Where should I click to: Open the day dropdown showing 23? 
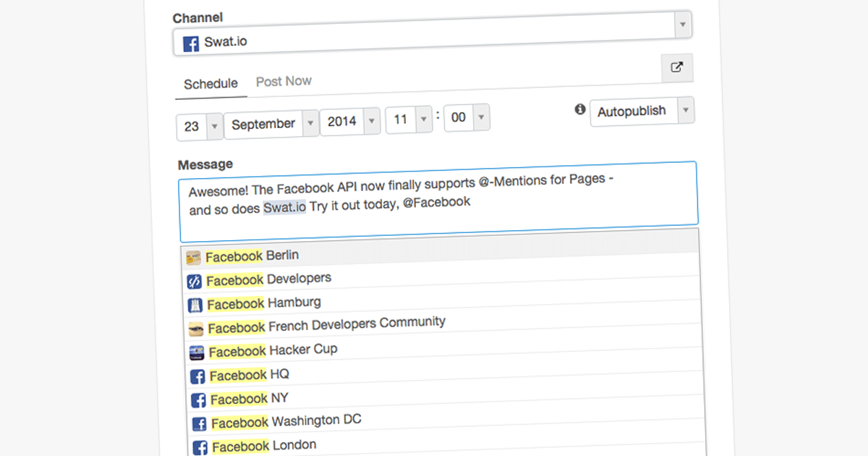(200, 126)
